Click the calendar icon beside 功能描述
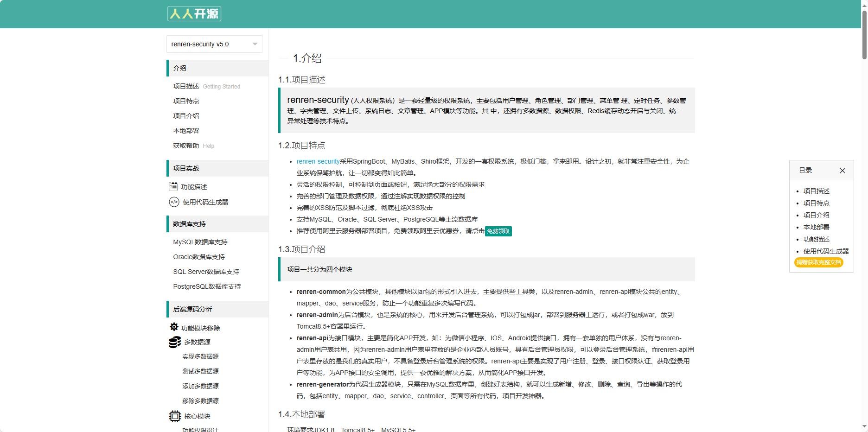The image size is (868, 432). 173,186
